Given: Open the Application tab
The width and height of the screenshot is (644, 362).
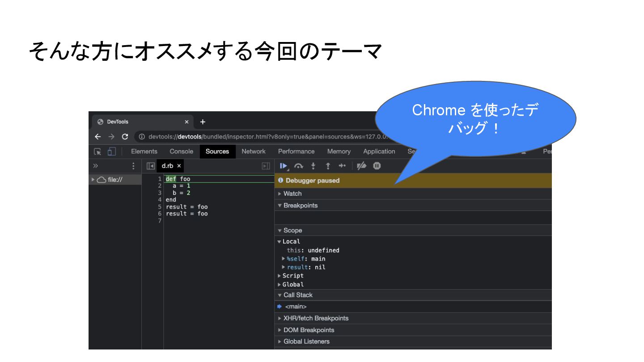Looking at the screenshot, I should [x=379, y=152].
